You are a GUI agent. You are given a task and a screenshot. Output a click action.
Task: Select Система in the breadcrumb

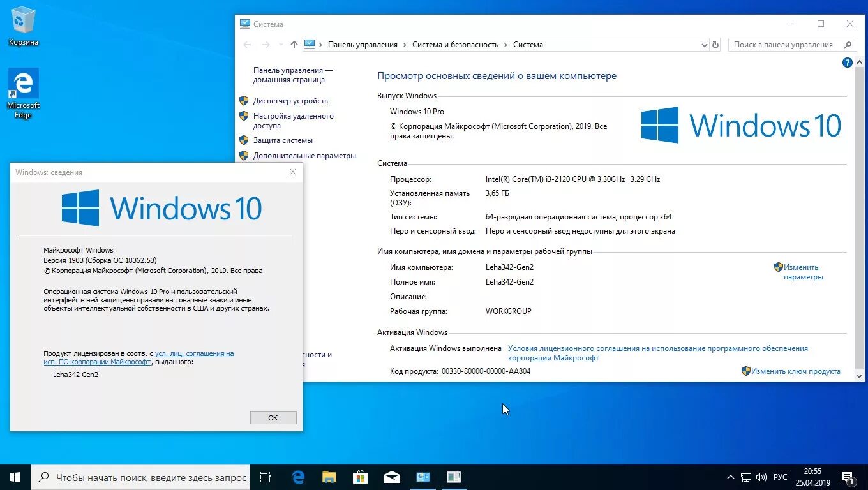tap(528, 45)
